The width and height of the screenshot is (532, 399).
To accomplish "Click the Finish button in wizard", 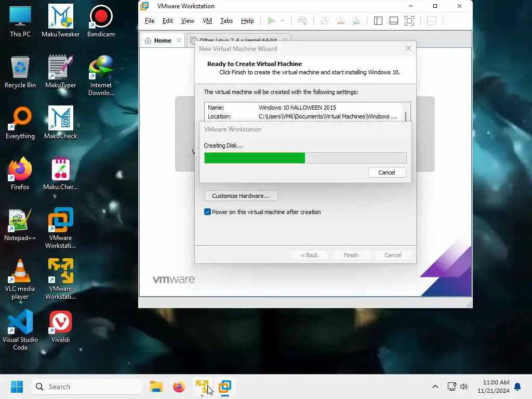I will point(351,255).
